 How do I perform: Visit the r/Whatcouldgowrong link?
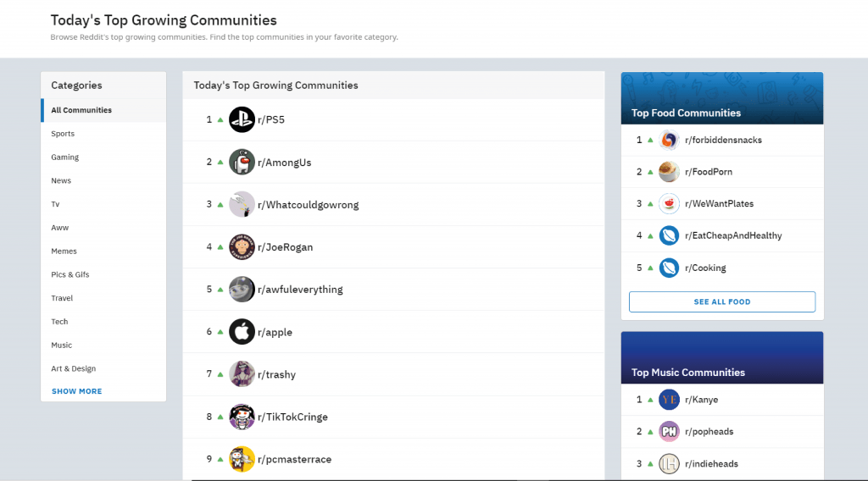[309, 205]
